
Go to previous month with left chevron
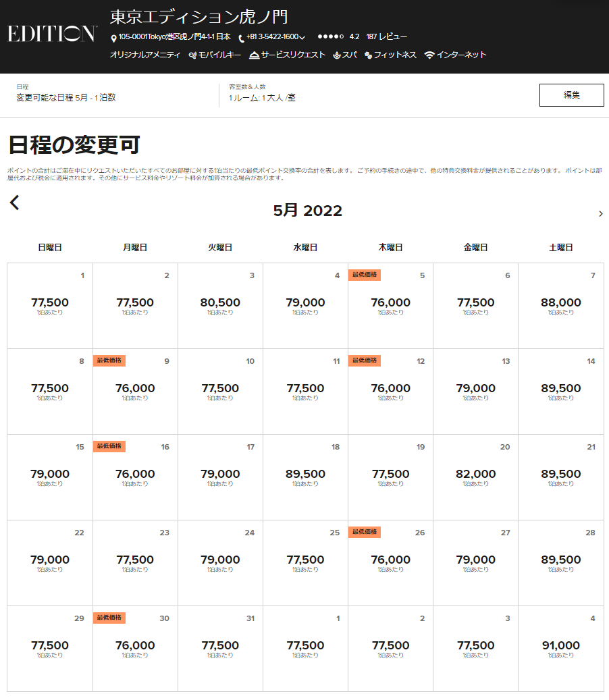(14, 203)
